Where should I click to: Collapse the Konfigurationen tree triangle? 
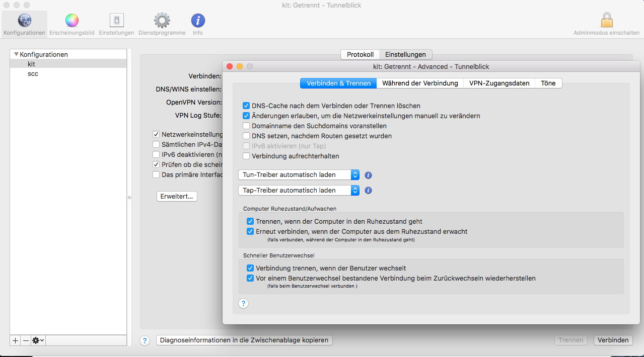pyautogui.click(x=16, y=54)
